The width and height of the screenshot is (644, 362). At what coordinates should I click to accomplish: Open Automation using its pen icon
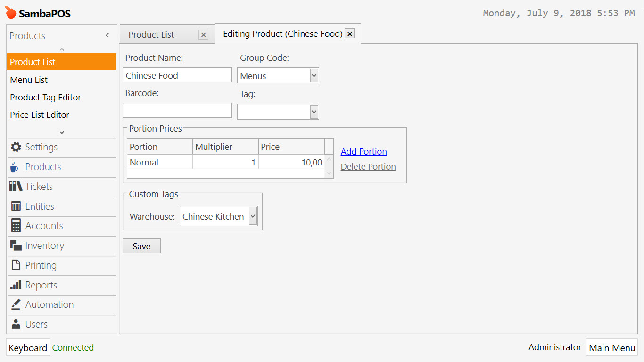click(x=15, y=304)
